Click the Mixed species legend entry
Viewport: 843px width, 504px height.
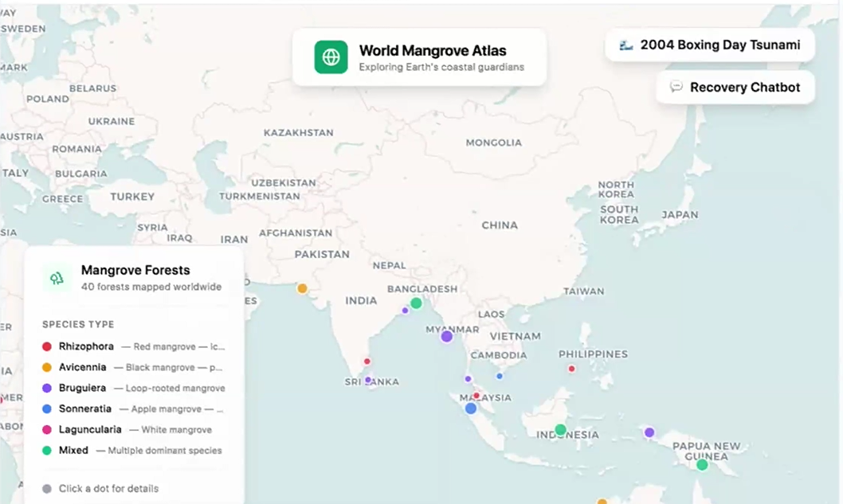[132, 451]
